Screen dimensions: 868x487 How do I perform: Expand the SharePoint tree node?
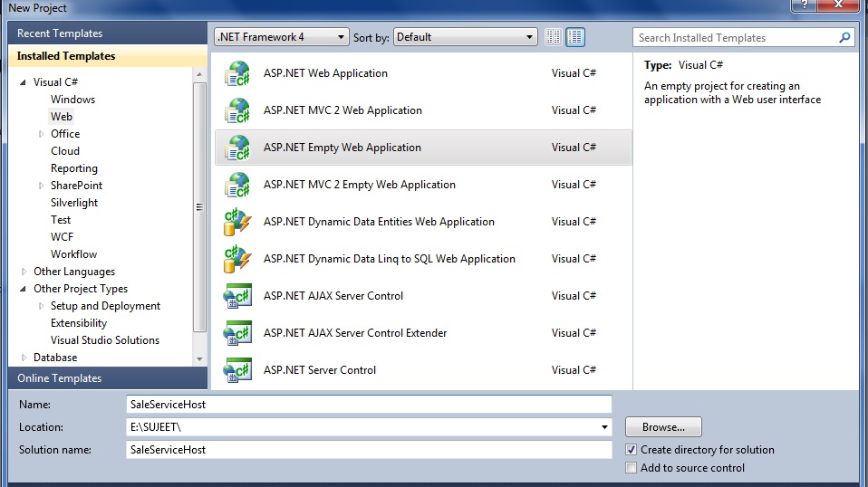(41, 186)
